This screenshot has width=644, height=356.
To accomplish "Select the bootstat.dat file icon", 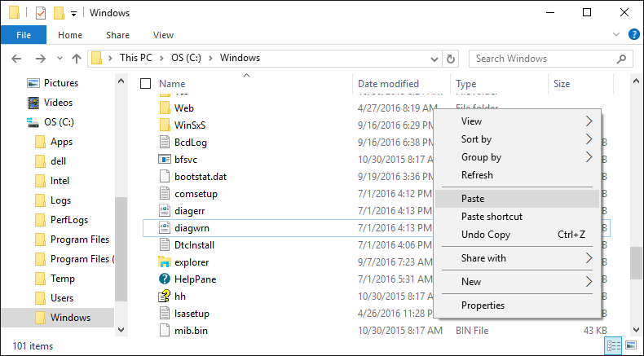I will click(x=165, y=177).
